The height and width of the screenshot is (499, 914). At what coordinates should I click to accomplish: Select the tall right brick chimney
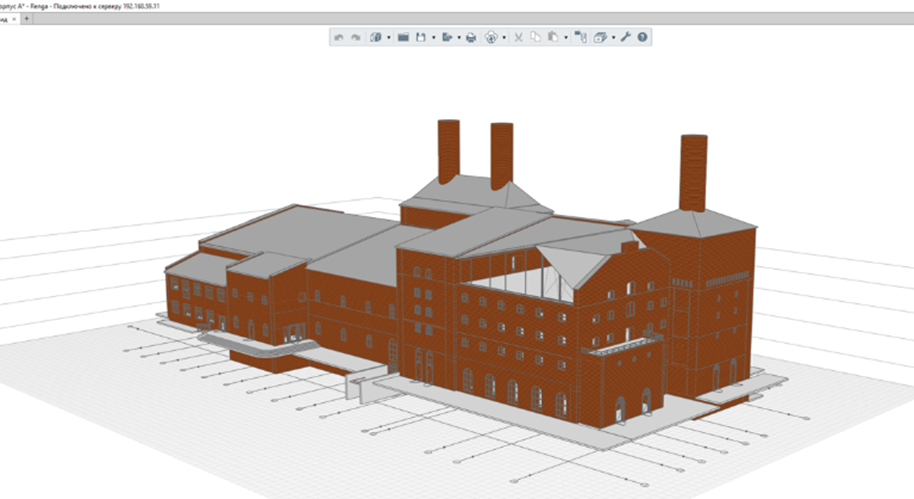(x=694, y=173)
